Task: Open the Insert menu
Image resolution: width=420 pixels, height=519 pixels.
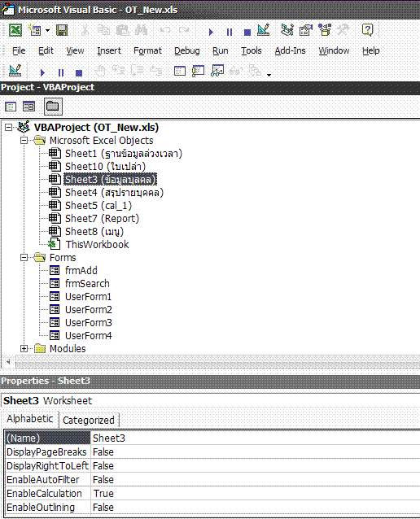Action: pos(109,50)
